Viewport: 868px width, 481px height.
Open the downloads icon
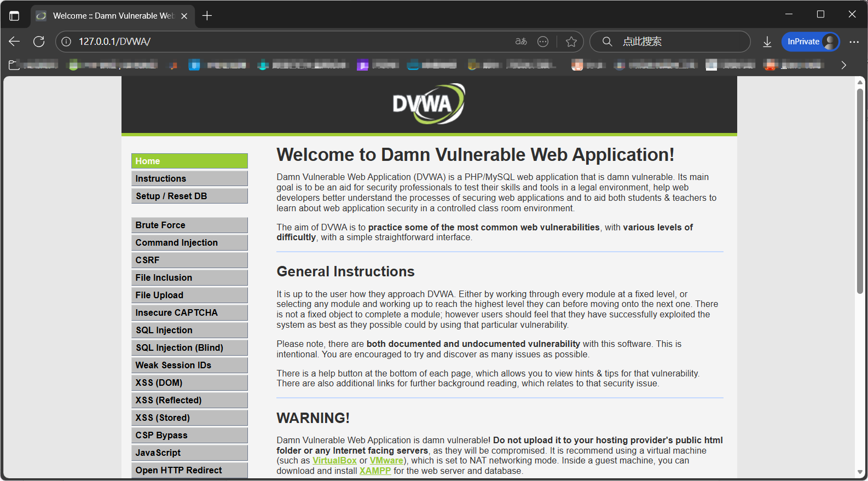(x=767, y=42)
